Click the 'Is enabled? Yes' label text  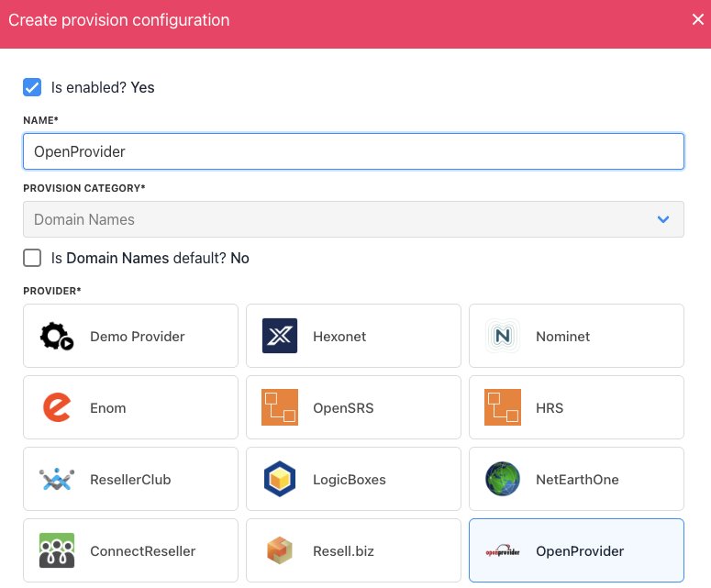[x=103, y=87]
